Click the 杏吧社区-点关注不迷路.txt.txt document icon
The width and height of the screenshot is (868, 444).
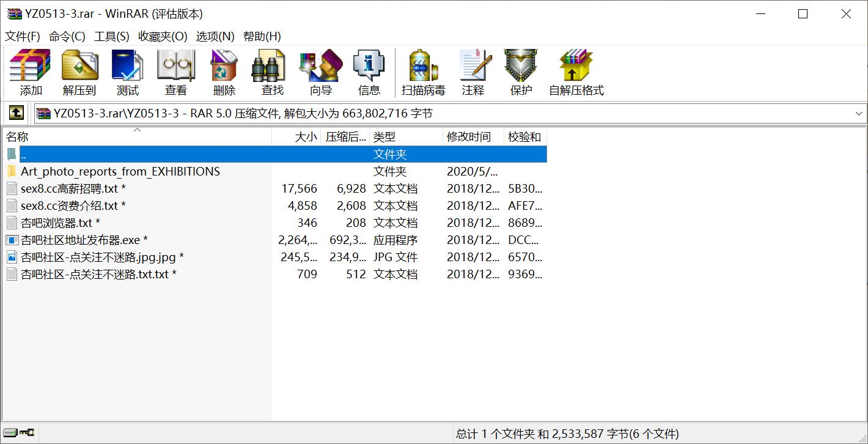pos(12,274)
